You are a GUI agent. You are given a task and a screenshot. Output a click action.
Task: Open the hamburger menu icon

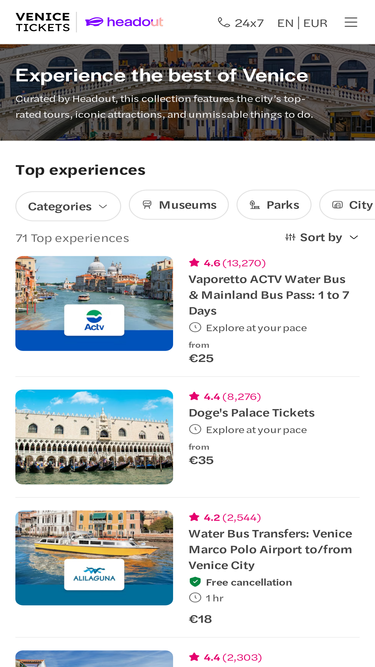point(351,22)
